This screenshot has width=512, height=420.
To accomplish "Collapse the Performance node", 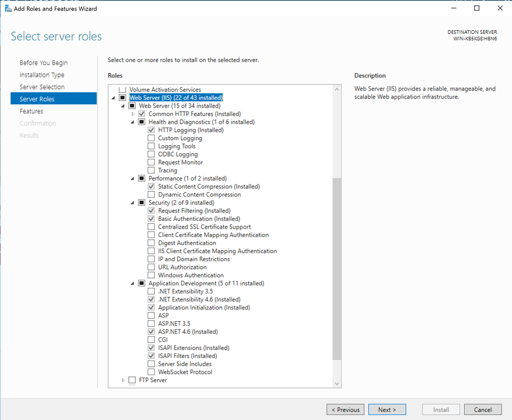I will [133, 179].
